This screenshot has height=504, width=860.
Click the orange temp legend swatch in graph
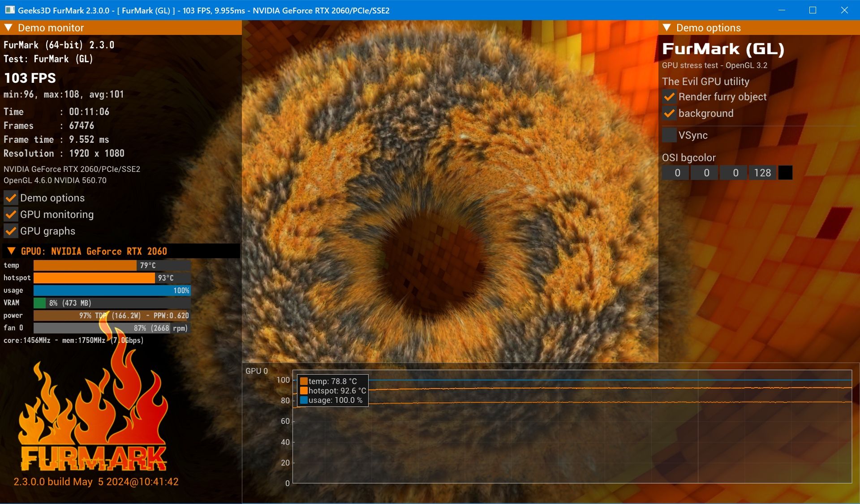pyautogui.click(x=304, y=381)
